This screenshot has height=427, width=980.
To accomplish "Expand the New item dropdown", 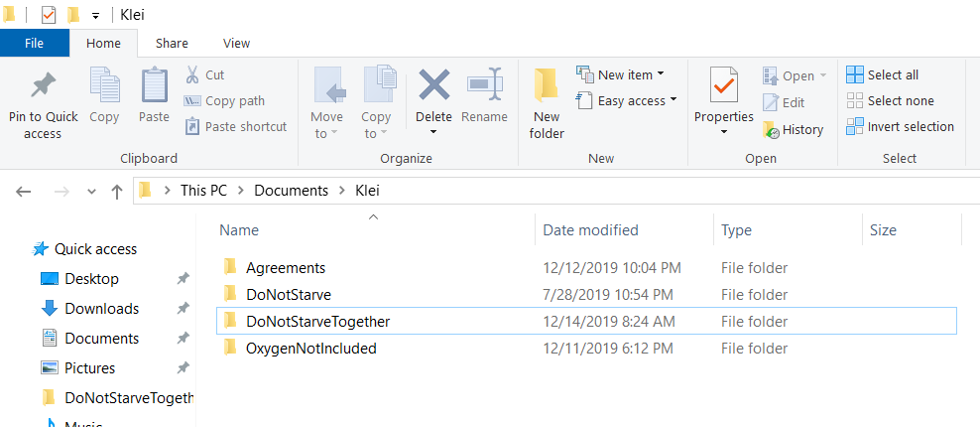I will tap(660, 74).
